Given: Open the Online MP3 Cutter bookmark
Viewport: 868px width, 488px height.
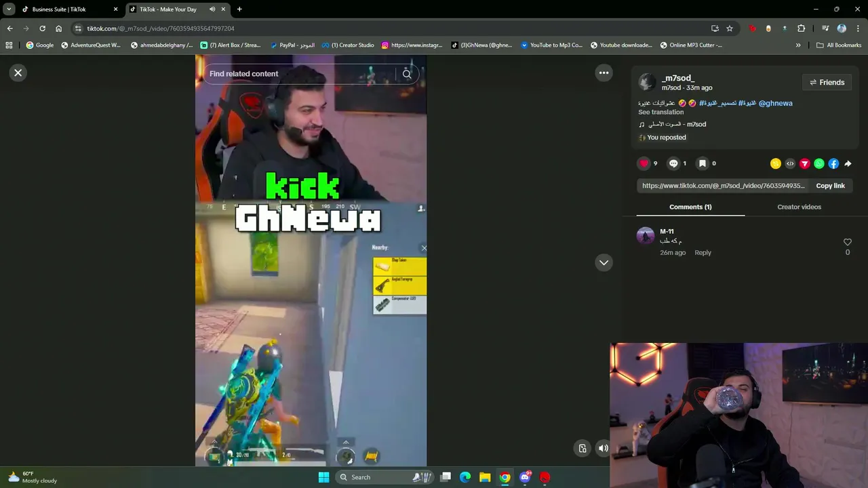Looking at the screenshot, I should pos(692,45).
